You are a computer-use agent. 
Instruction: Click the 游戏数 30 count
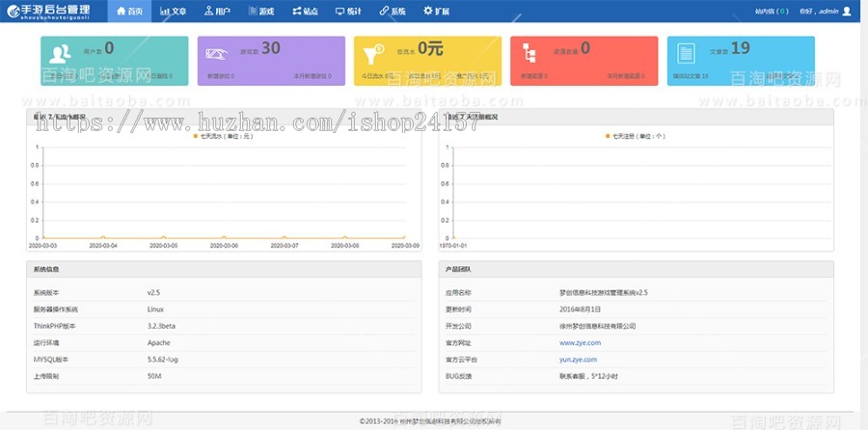pyautogui.click(x=271, y=49)
